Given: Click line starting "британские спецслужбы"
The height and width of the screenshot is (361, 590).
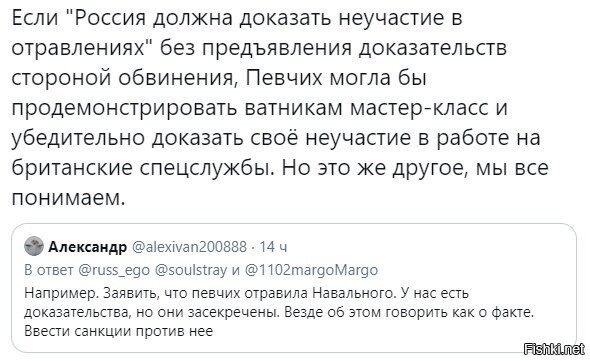Looking at the screenshot, I should (280, 168).
